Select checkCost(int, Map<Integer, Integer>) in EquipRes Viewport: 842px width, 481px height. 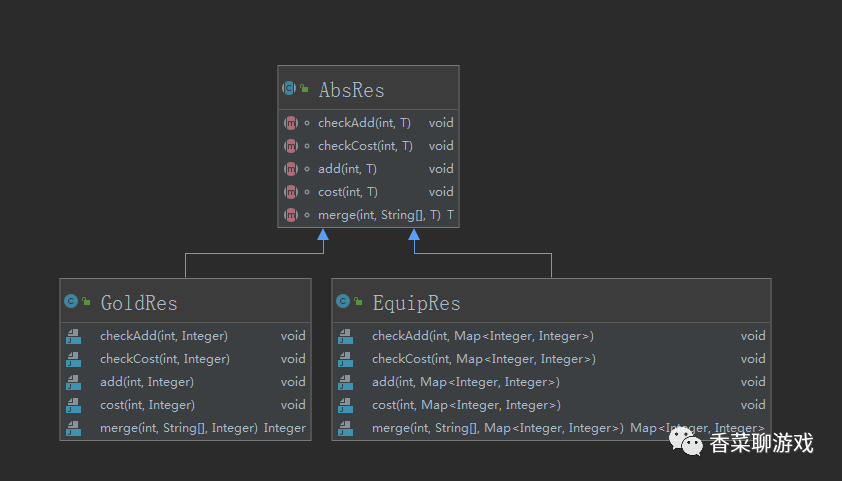pyautogui.click(x=484, y=359)
